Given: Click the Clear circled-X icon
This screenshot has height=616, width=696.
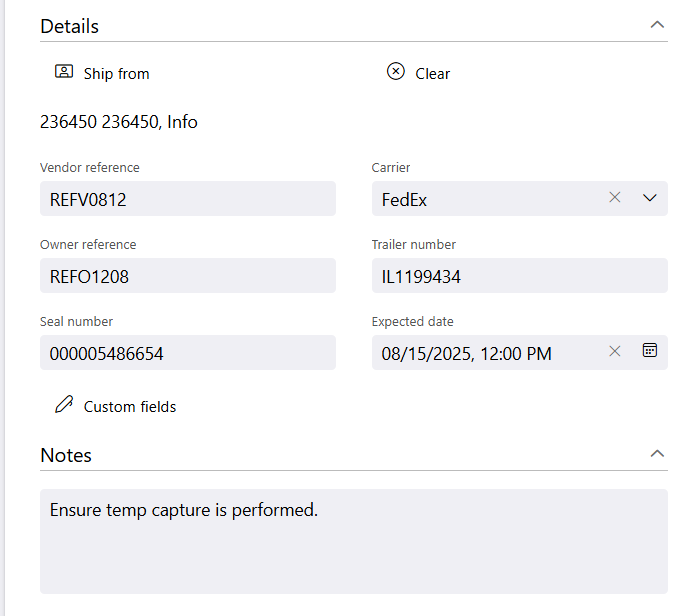Looking at the screenshot, I should [x=395, y=71].
